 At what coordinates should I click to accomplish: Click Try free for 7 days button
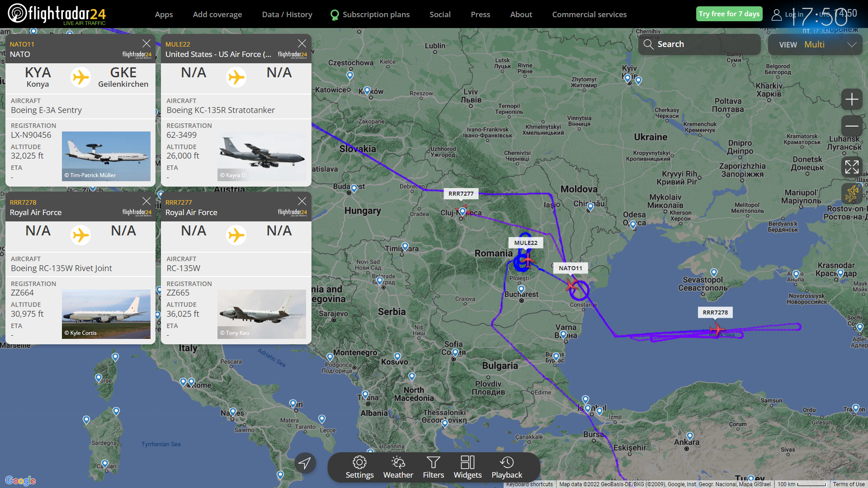(729, 14)
